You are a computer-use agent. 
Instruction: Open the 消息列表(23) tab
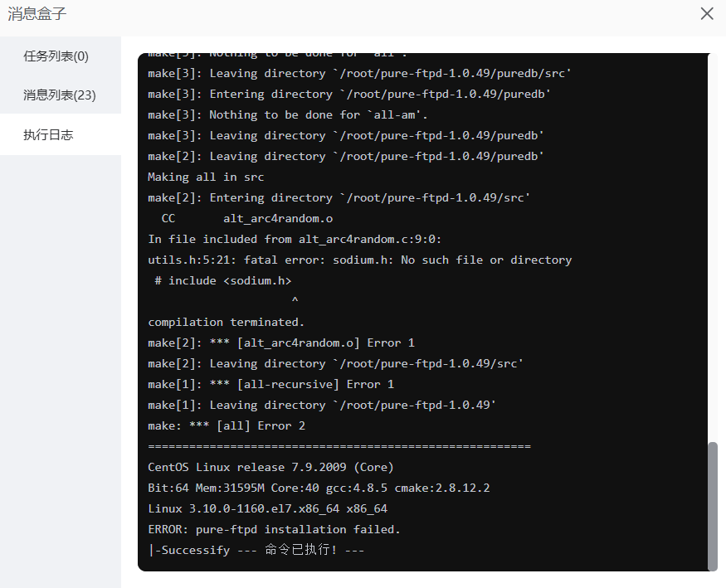point(60,95)
